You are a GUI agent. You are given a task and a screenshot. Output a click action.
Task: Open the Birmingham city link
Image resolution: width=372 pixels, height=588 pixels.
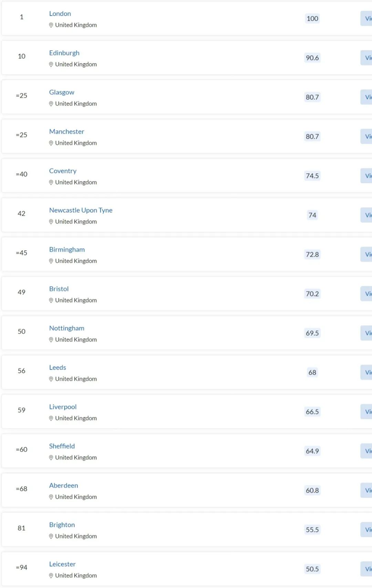tap(67, 249)
